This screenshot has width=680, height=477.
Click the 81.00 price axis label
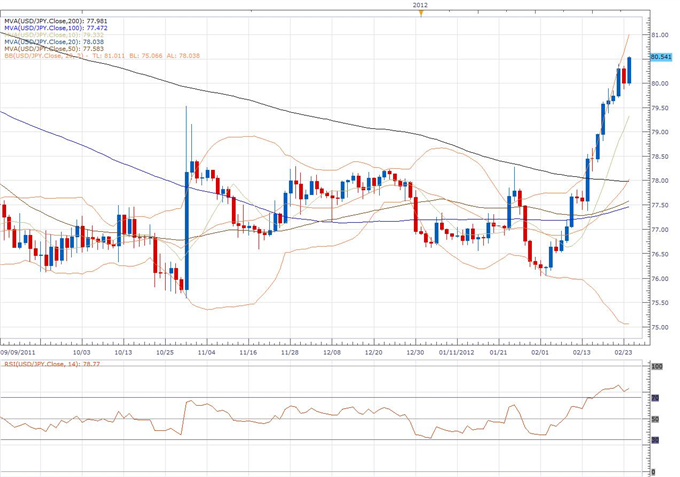pyautogui.click(x=660, y=35)
